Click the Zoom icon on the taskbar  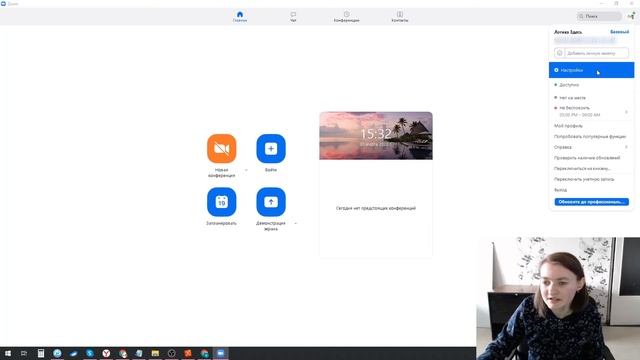pos(220,353)
